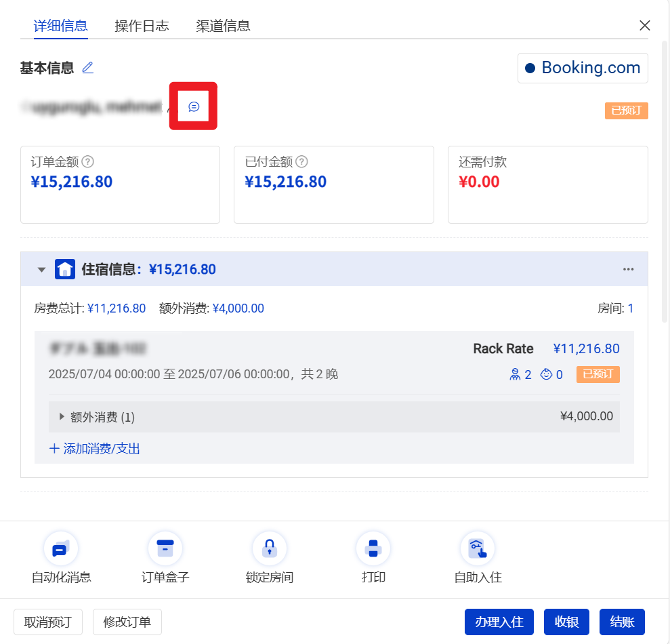Screen dimensions: 670x644
Task: Click the 取消预订 button
Action: point(48,622)
